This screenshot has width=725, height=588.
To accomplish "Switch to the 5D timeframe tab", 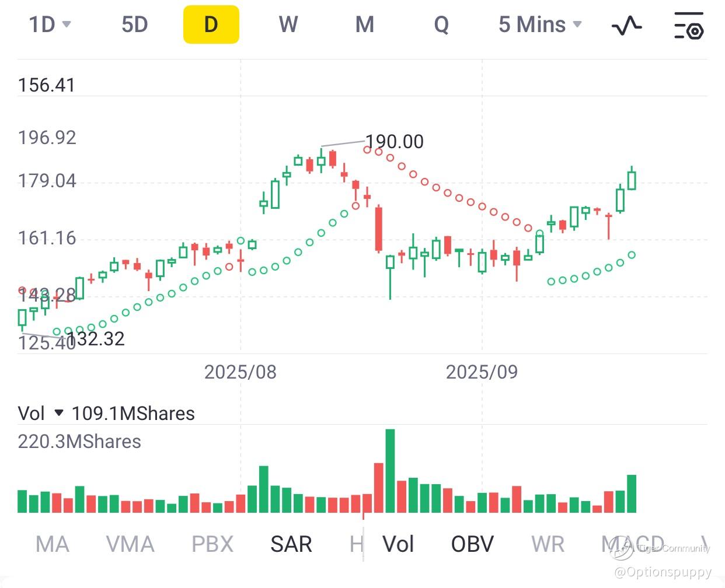I will click(134, 25).
